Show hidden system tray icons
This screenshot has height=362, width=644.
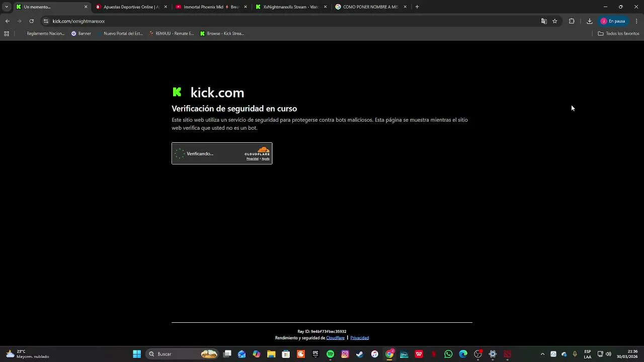click(542, 354)
